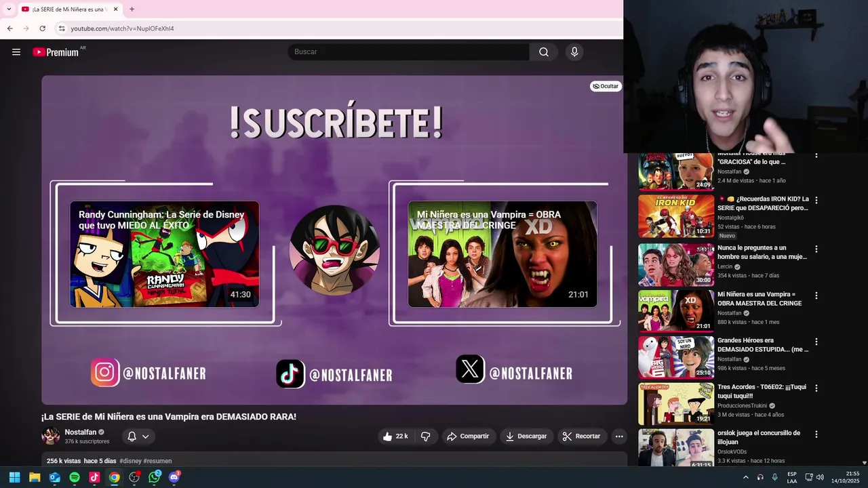This screenshot has height=488, width=868.
Task: Open the Windows Start menu
Action: [x=14, y=477]
